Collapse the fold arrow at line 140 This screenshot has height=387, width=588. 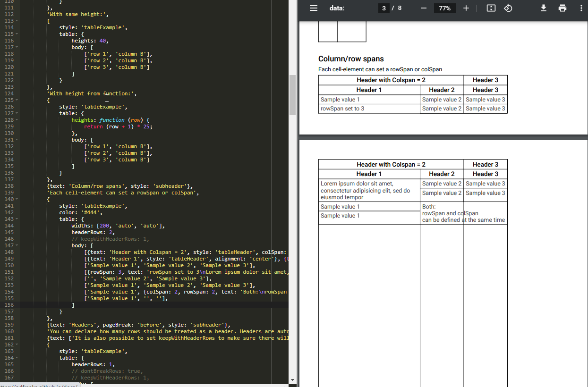17,199
